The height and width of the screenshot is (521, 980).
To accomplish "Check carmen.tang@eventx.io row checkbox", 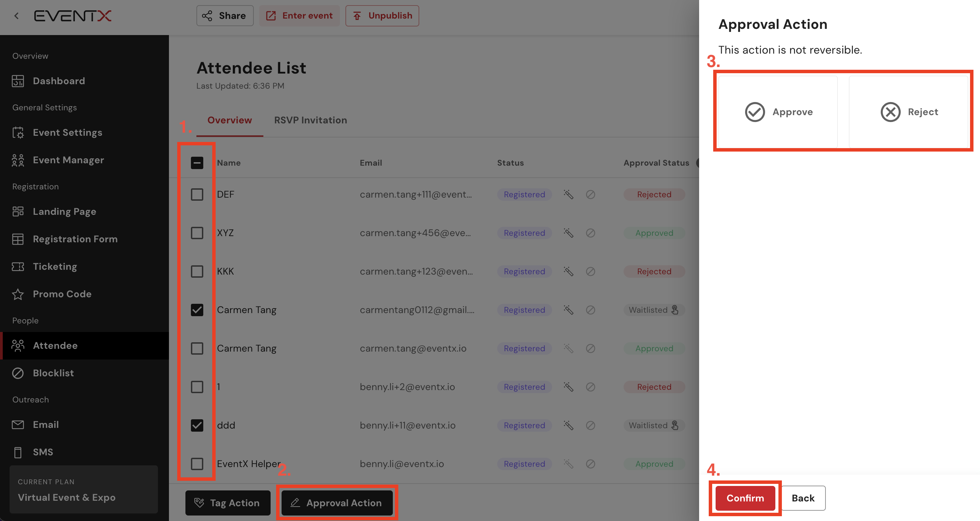I will click(x=197, y=348).
